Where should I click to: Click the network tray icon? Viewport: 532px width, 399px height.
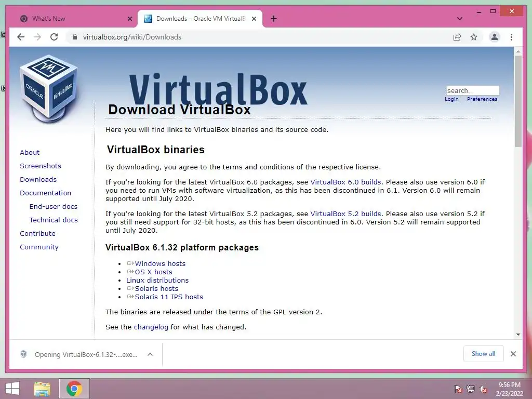[471, 389]
